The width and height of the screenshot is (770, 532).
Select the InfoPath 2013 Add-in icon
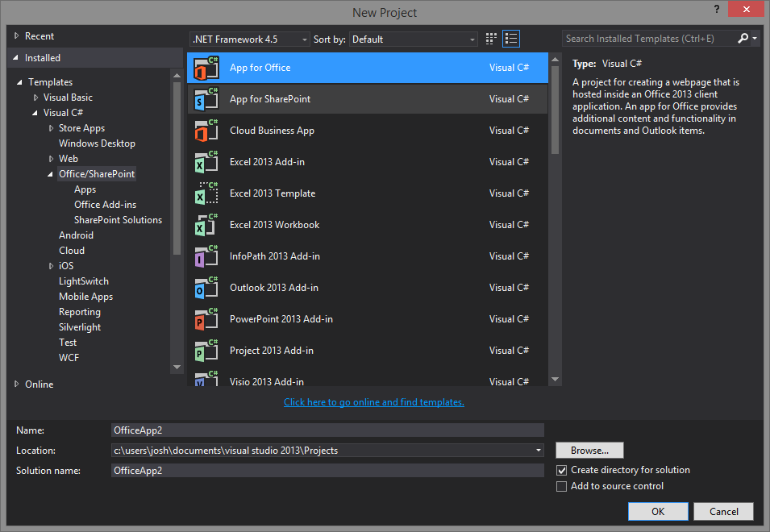tap(206, 256)
